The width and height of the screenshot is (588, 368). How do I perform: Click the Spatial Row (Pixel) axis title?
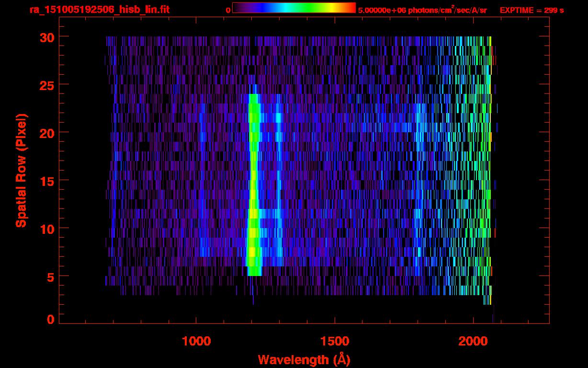tap(21, 170)
